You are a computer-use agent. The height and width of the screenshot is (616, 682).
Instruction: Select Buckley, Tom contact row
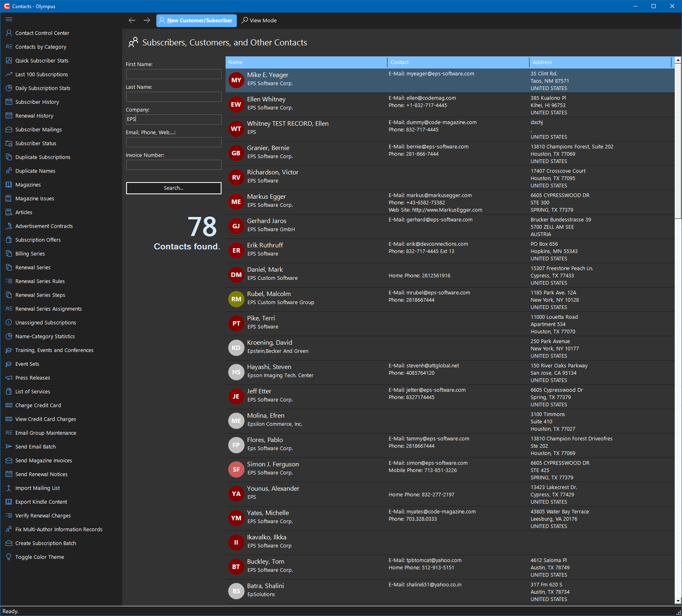pos(450,567)
